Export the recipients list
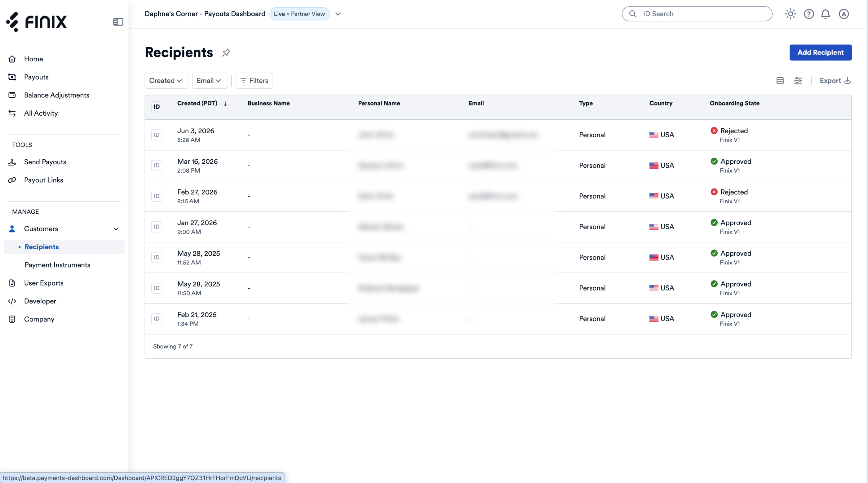The image size is (868, 483). click(x=835, y=81)
